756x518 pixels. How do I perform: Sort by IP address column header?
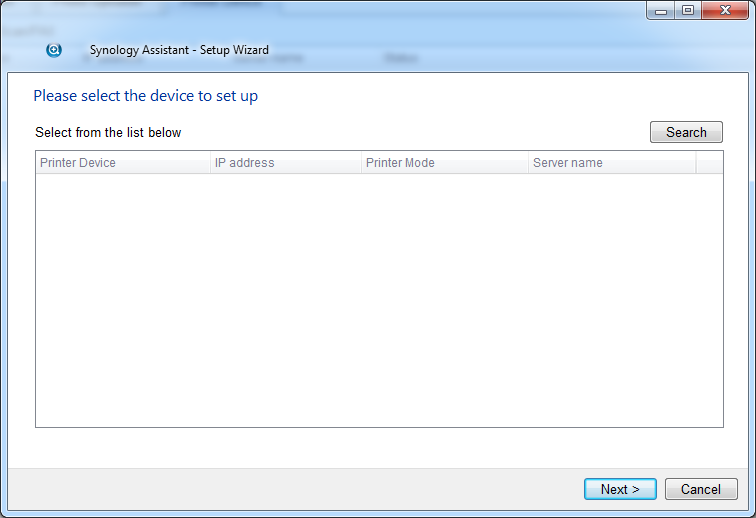(286, 163)
